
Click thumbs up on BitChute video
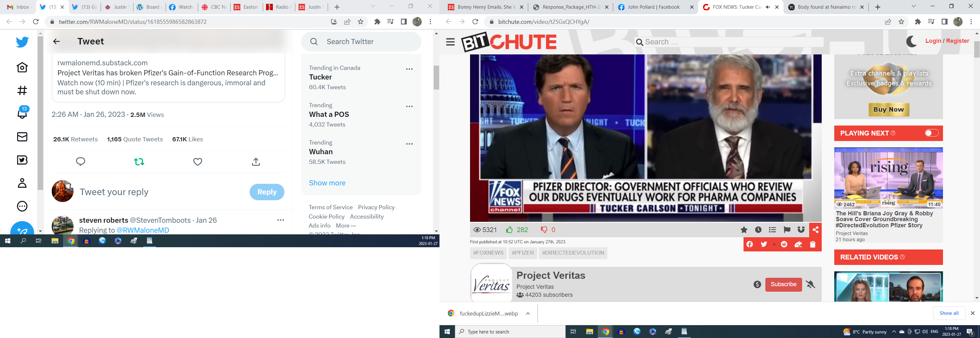pos(509,230)
